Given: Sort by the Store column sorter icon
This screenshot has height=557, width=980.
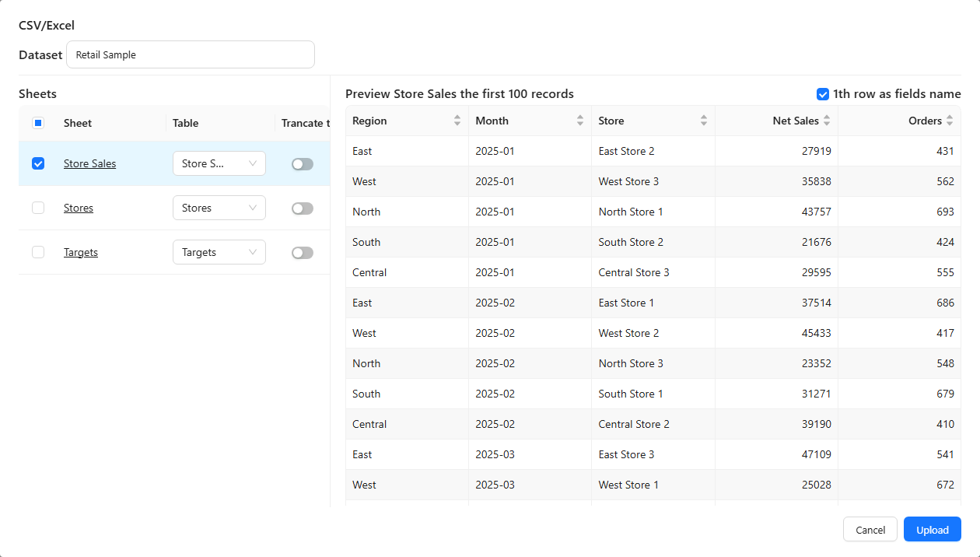Looking at the screenshot, I should [704, 121].
